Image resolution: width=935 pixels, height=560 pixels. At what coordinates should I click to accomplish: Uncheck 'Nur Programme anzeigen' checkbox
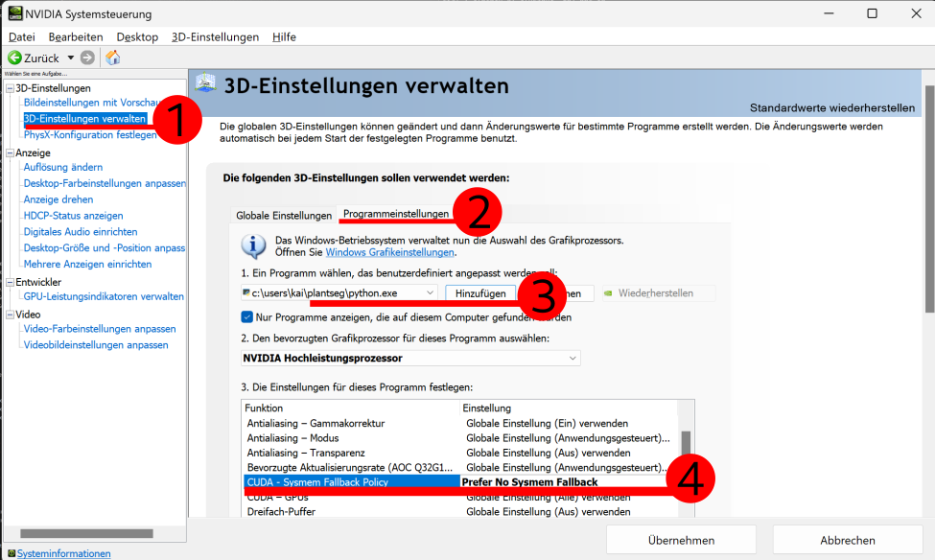tap(248, 317)
